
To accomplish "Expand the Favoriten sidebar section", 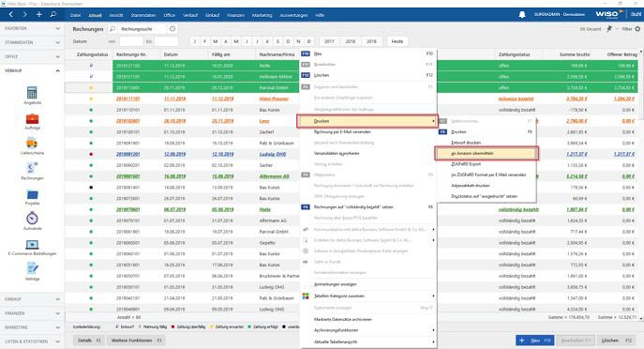I will click(x=32, y=28).
